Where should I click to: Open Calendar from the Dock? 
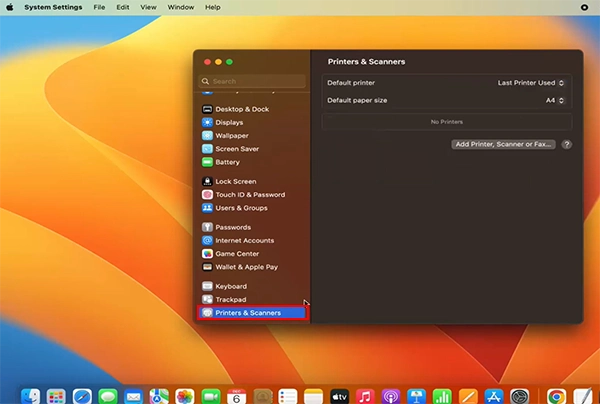[x=236, y=396]
